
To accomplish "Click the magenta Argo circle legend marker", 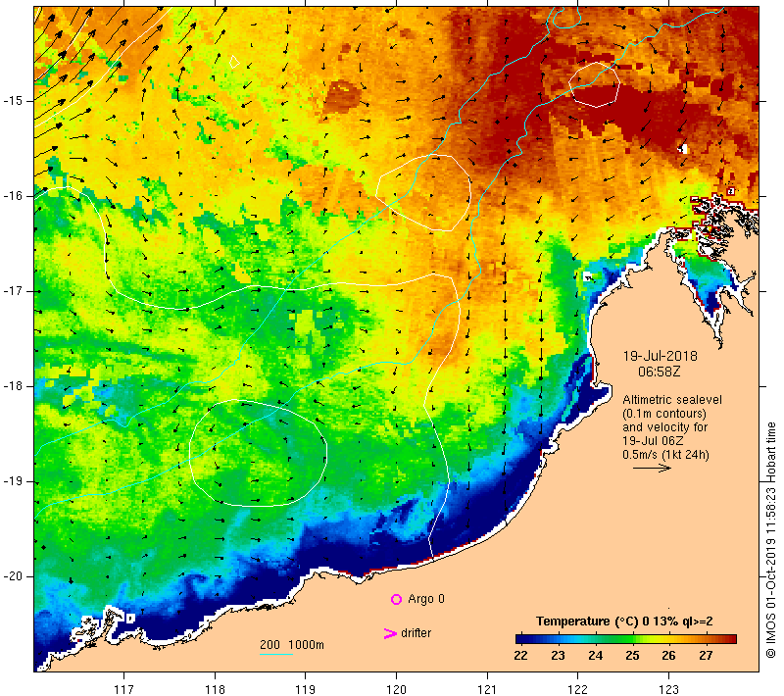I will tap(396, 599).
